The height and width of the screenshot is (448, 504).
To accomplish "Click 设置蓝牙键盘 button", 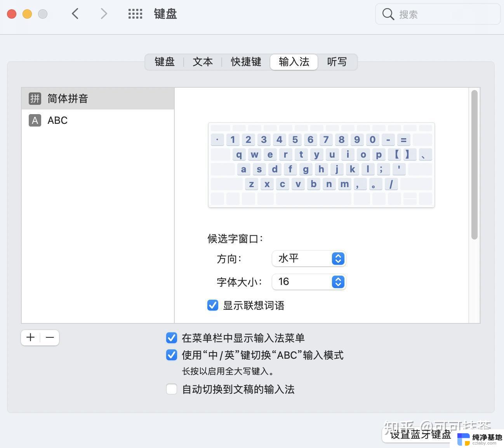I will [421, 434].
